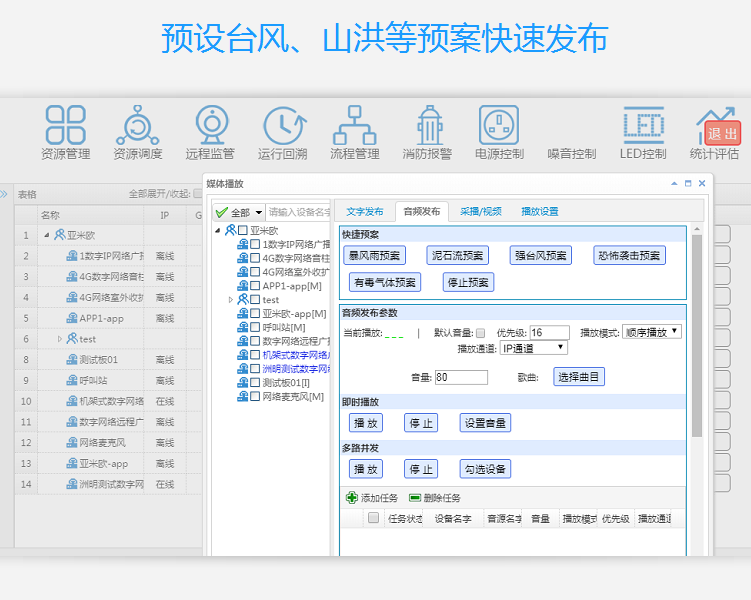Screen dimensions: 751x600
Task: Click the 强台风预案 preset button
Action: [x=540, y=256]
